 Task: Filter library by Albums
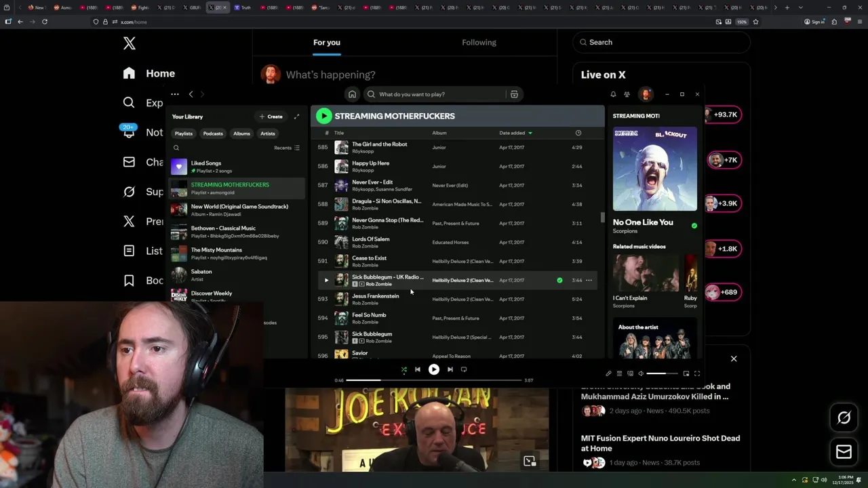pos(241,134)
